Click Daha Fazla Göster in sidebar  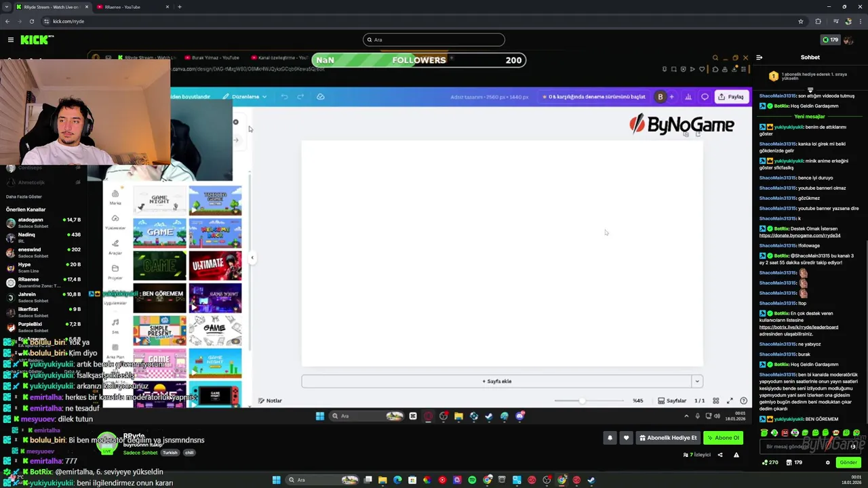(25, 197)
